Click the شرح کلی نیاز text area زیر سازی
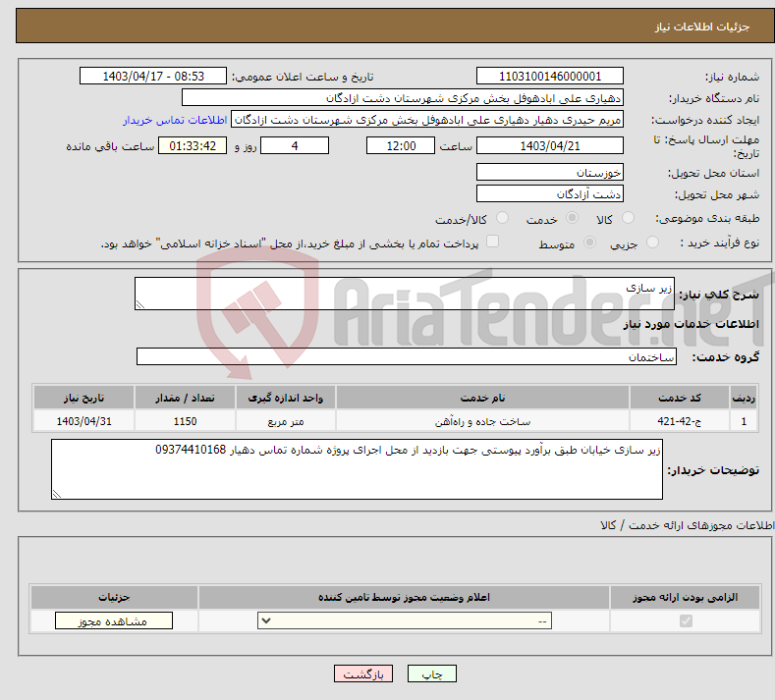This screenshot has width=775, height=700. (405, 294)
